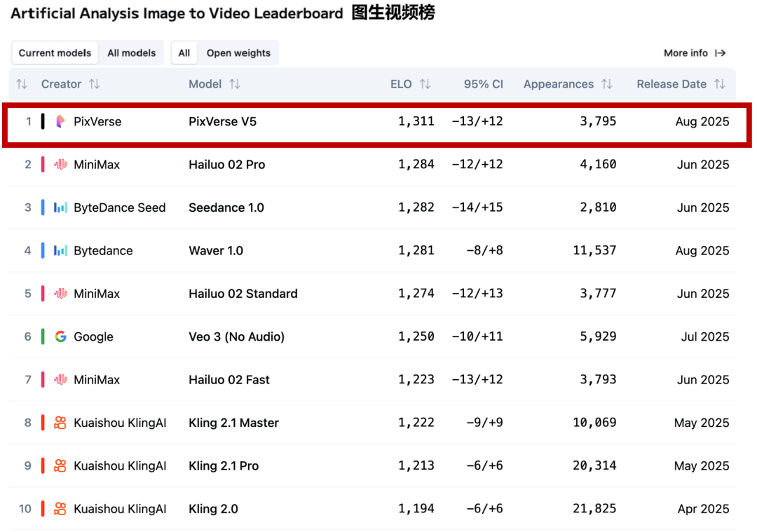This screenshot has height=532, width=757.
Task: Select the Kling 2.1 Pro model name
Action: pyautogui.click(x=224, y=466)
